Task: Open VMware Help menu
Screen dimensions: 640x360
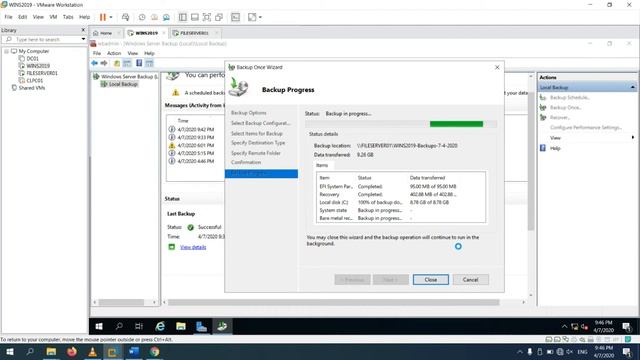Action: tap(84, 17)
